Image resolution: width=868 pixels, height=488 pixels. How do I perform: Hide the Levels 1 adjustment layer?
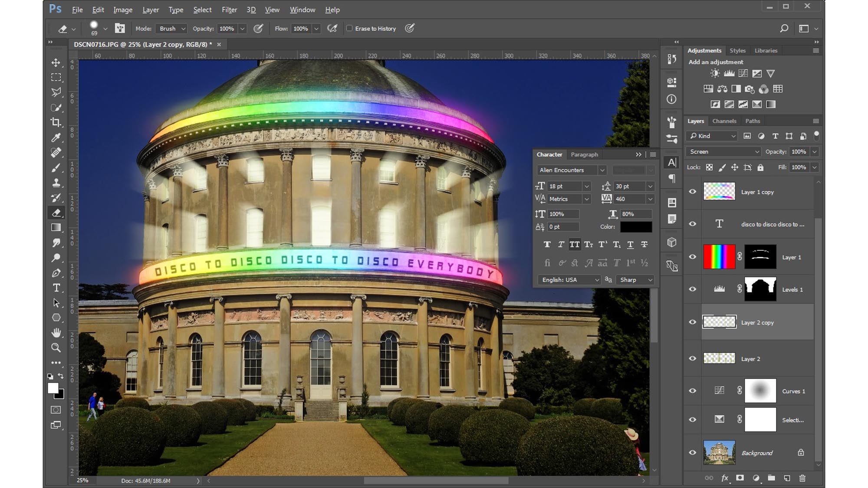point(693,289)
